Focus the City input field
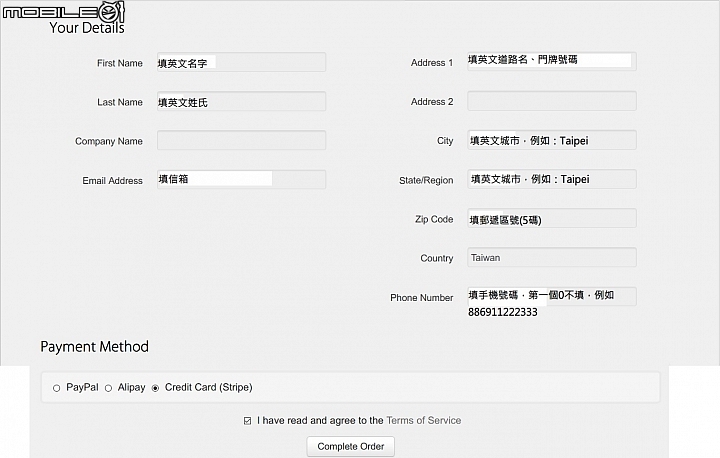This screenshot has height=458, width=720. tap(552, 140)
